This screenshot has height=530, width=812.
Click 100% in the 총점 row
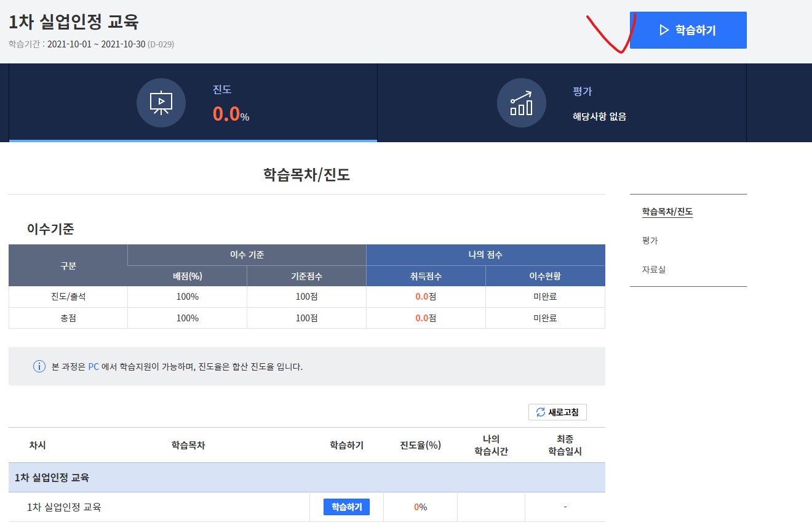pos(187,318)
